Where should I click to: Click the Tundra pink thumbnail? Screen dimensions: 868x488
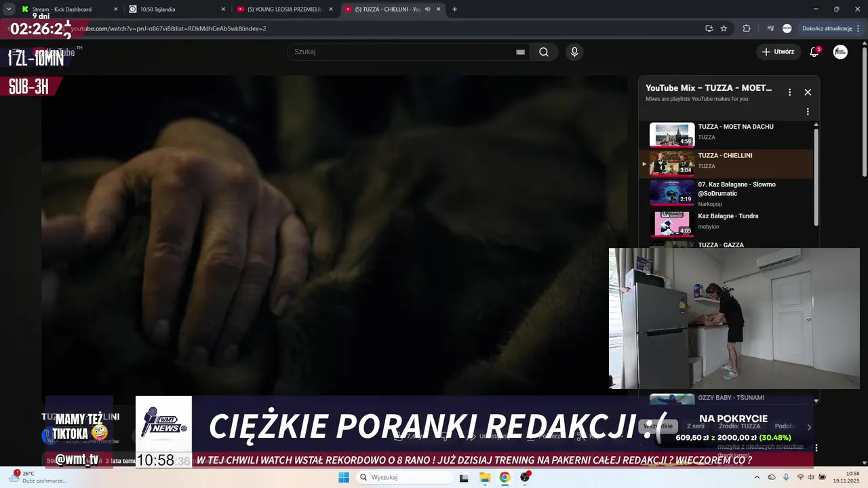[x=672, y=224]
